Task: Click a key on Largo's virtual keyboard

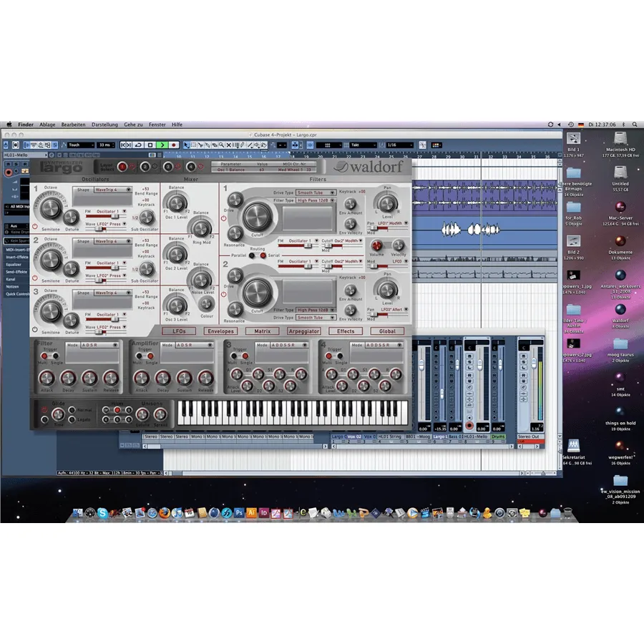Action: [x=293, y=413]
